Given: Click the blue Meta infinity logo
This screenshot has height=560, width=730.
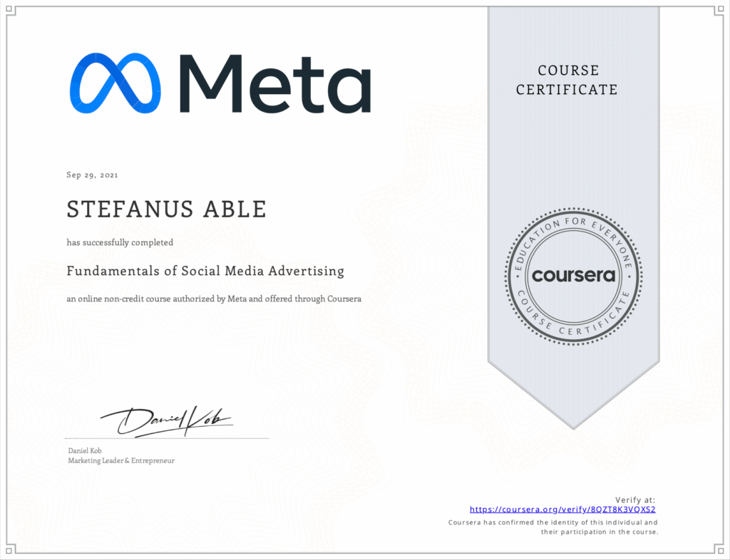Looking at the screenshot, I should [116, 84].
